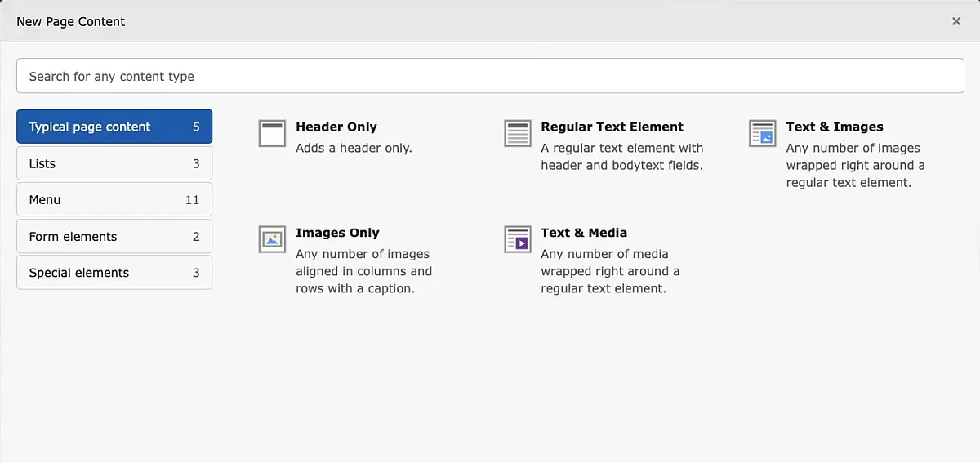Choose the Header Only title
The width and height of the screenshot is (980, 463).
pyautogui.click(x=336, y=127)
